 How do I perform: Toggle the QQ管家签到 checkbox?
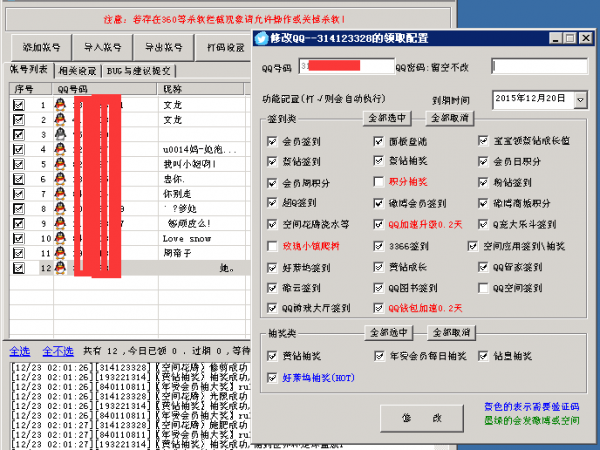tap(483, 267)
